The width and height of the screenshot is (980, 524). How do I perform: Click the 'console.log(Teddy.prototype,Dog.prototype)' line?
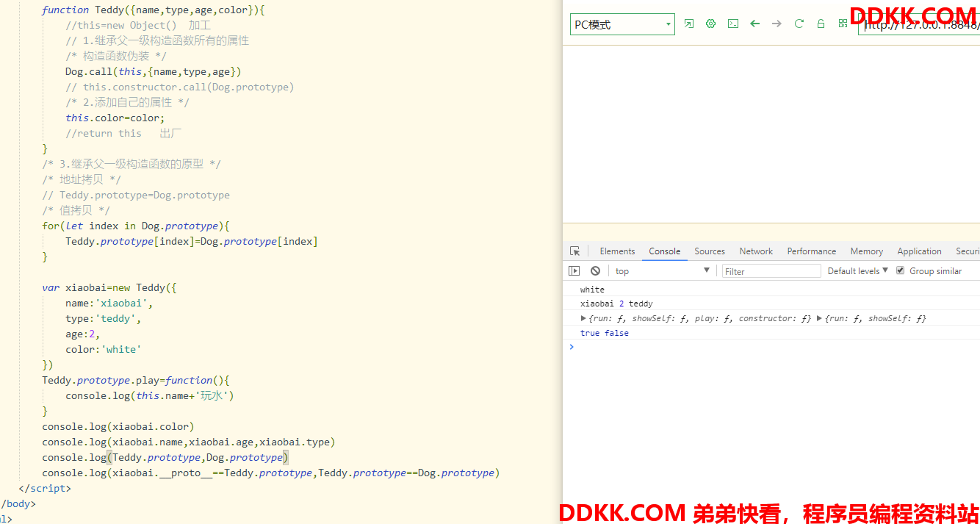tap(165, 457)
